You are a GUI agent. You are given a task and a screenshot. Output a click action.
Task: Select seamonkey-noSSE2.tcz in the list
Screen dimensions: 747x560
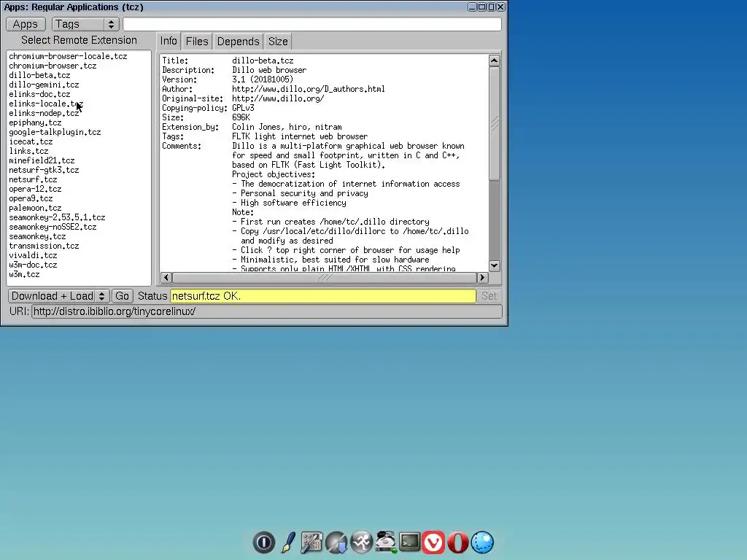point(79,227)
